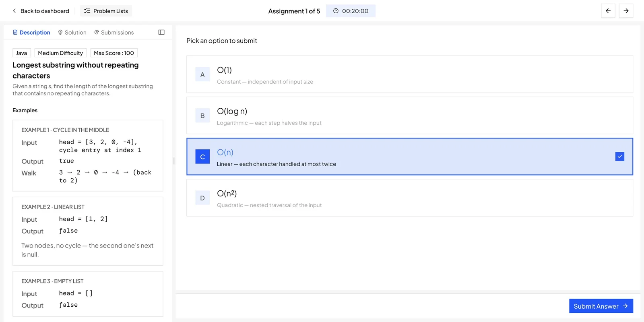Go to previous assignment arrow

608,11
